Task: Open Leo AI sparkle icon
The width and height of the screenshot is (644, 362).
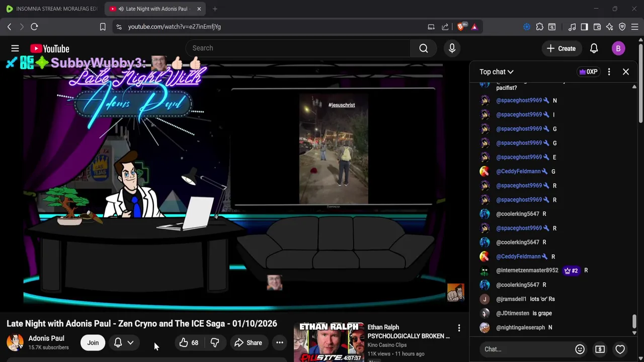Action: (x=609, y=27)
